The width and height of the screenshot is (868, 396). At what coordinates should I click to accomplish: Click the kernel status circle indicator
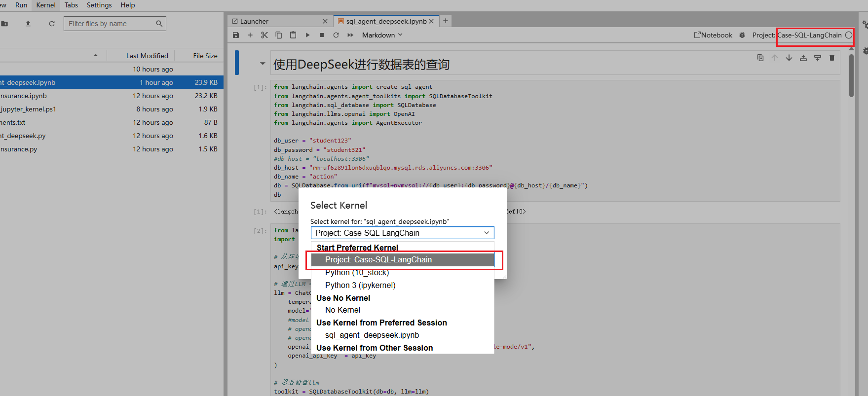pos(849,35)
